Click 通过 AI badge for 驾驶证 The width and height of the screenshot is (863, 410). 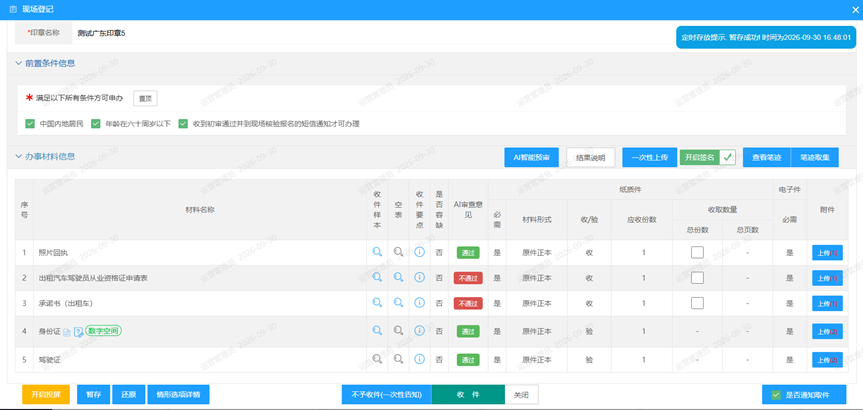[468, 360]
